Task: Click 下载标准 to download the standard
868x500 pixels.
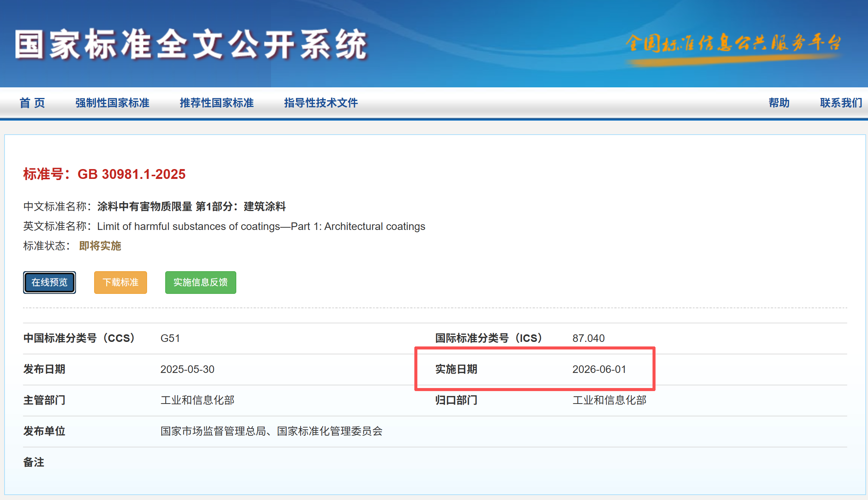Action: (120, 283)
